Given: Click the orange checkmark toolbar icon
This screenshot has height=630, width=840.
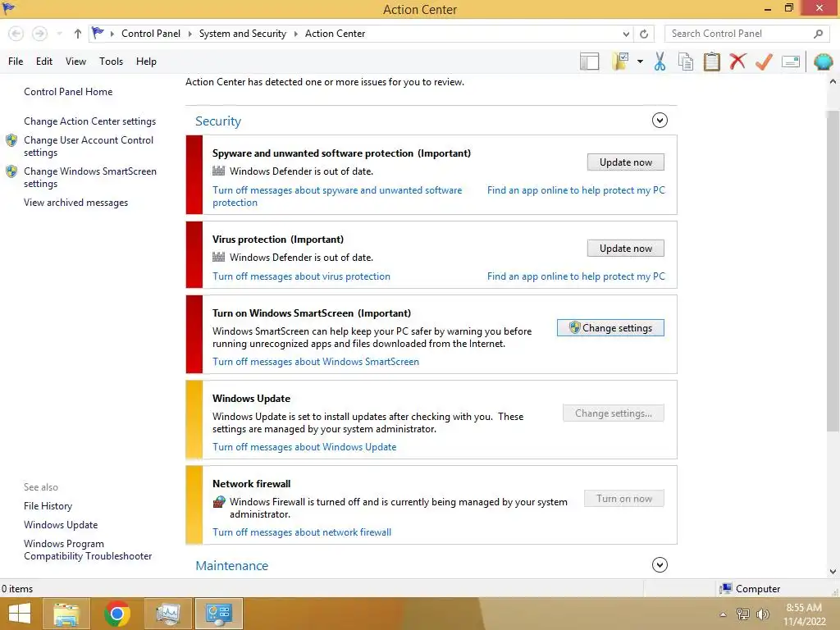Looking at the screenshot, I should [x=764, y=62].
